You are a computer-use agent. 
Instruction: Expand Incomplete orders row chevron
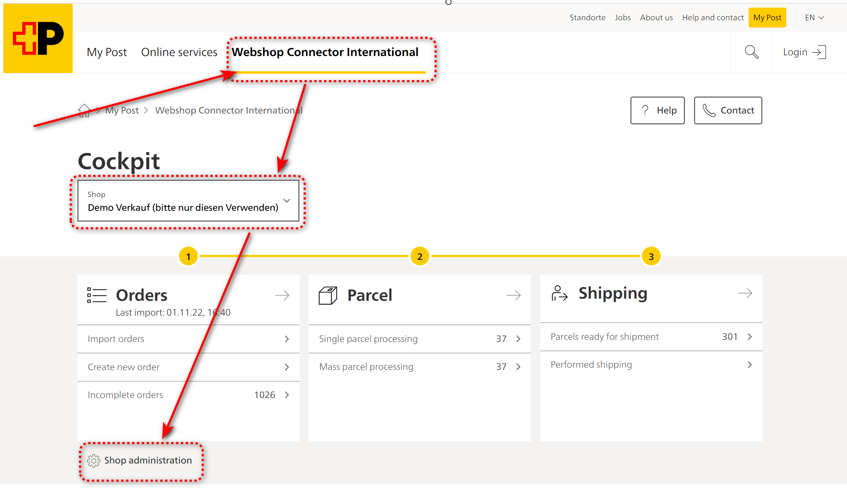pos(287,395)
